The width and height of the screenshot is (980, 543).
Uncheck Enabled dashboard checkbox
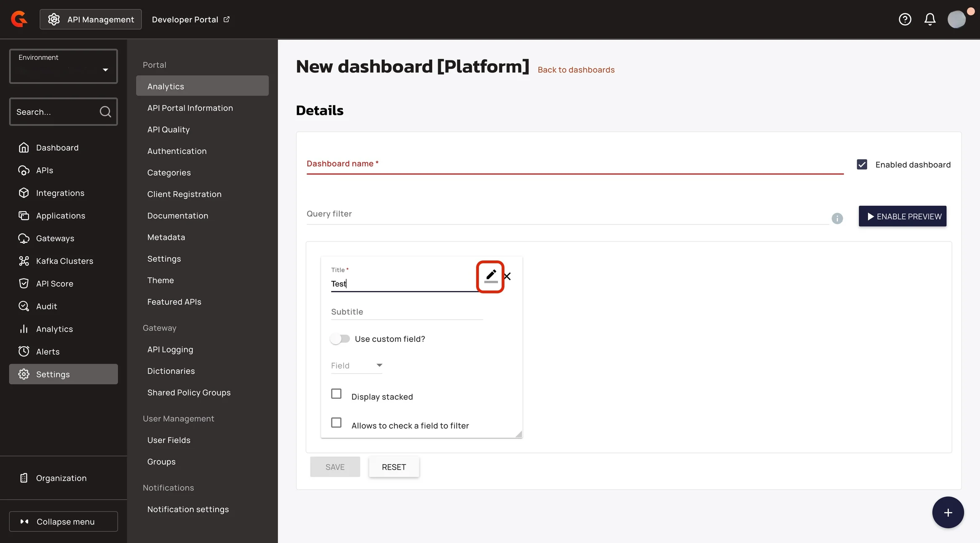(x=862, y=164)
